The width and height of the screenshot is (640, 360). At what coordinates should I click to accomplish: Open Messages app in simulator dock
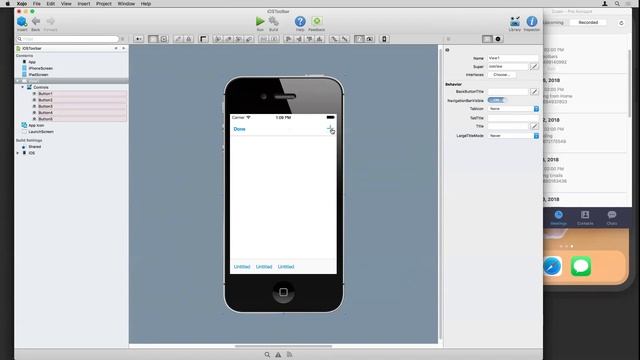pos(580,267)
